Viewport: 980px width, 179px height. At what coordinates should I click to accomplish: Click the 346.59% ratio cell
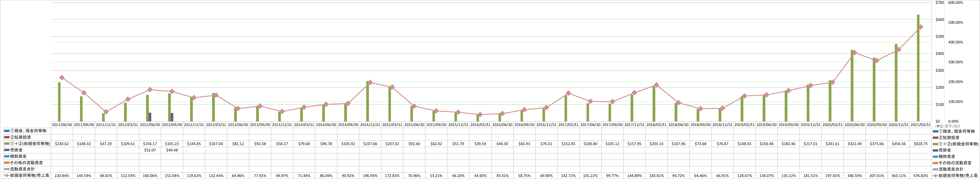point(854,175)
